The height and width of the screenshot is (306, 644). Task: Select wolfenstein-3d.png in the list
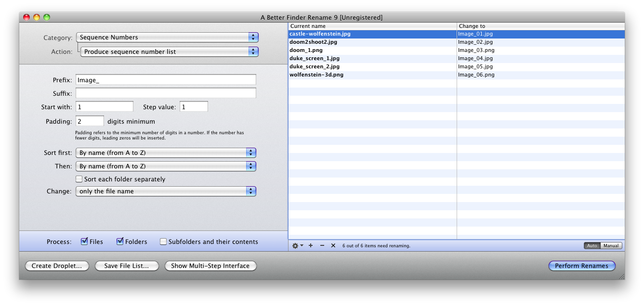click(372, 75)
